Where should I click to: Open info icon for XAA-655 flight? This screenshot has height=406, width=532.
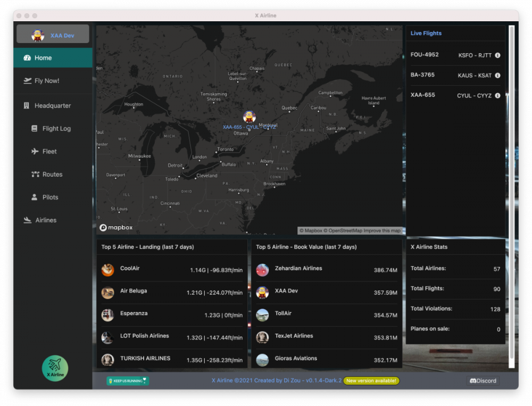(497, 96)
